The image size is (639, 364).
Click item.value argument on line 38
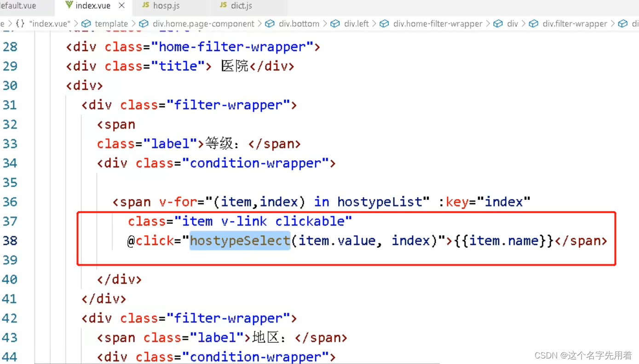337,240
